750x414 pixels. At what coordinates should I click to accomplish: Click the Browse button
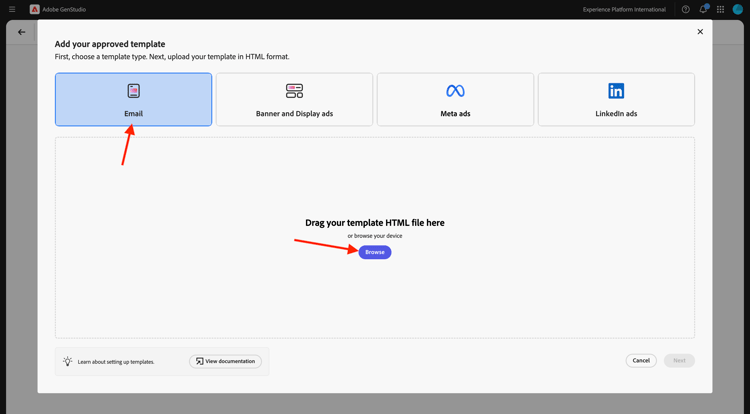(x=375, y=252)
